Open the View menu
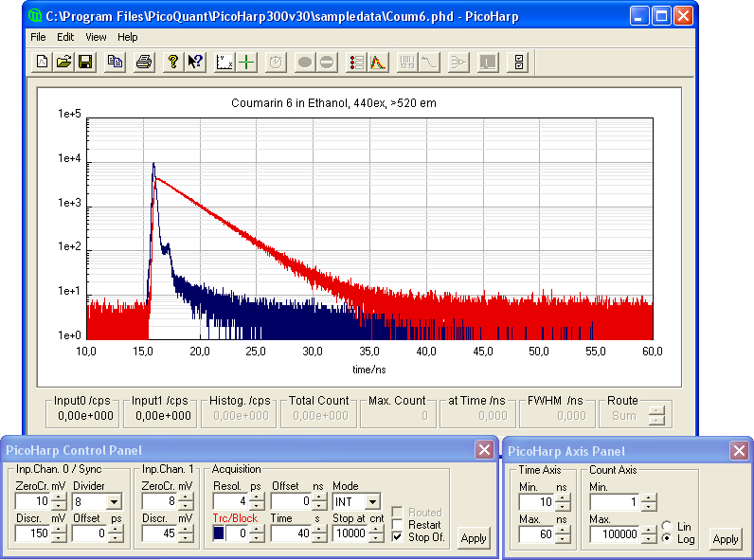The height and width of the screenshot is (560, 754). coord(96,37)
